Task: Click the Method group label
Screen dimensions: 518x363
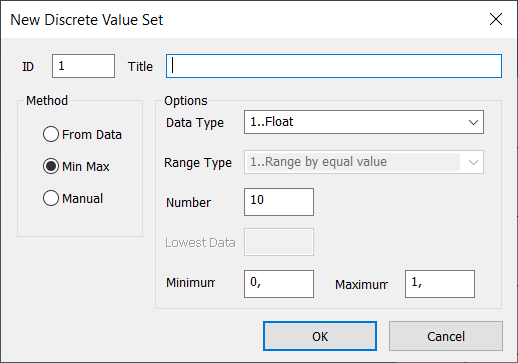Action: (x=47, y=100)
